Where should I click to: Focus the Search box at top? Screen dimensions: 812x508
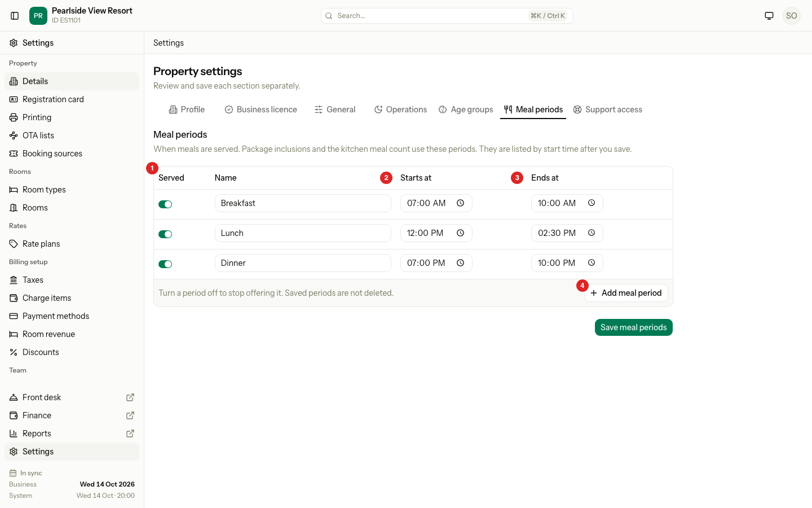click(447, 16)
